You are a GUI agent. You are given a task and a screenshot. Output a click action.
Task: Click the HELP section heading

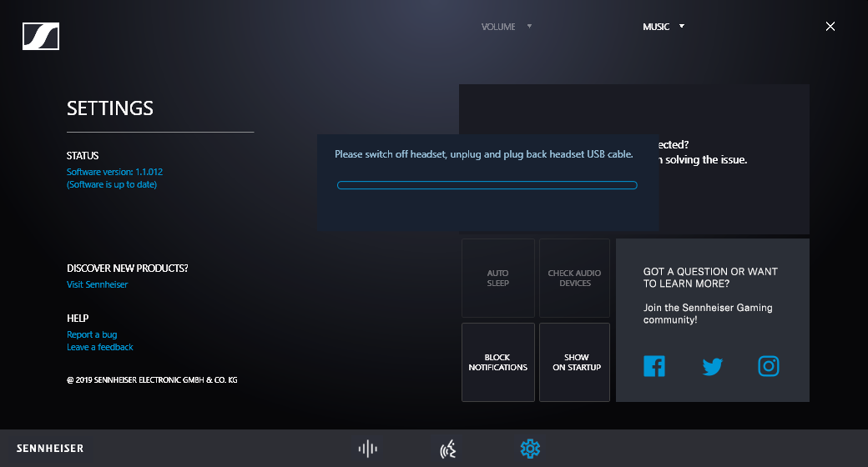78,319
